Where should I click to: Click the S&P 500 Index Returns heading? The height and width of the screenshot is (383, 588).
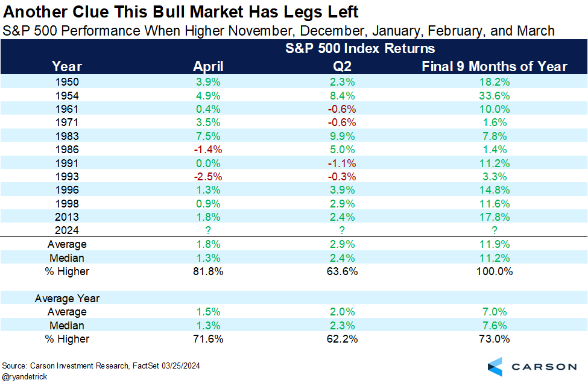tap(360, 48)
